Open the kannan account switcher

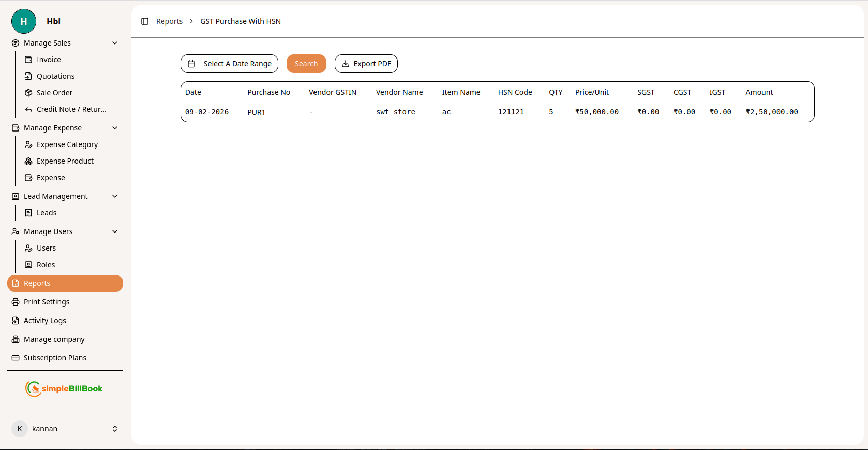pyautogui.click(x=115, y=429)
